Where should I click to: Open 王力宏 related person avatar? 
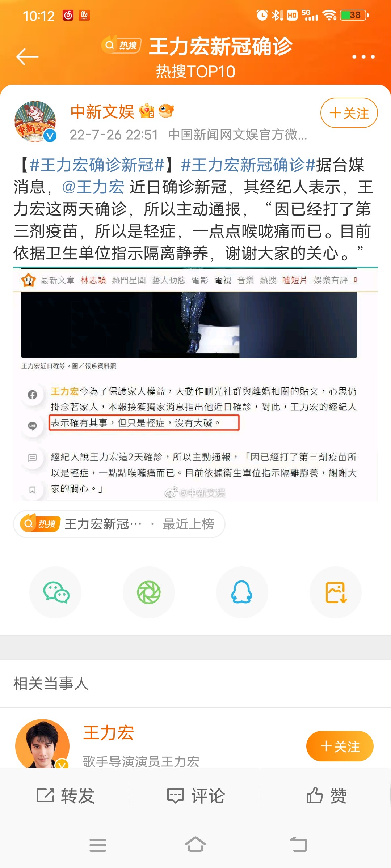coord(42,744)
